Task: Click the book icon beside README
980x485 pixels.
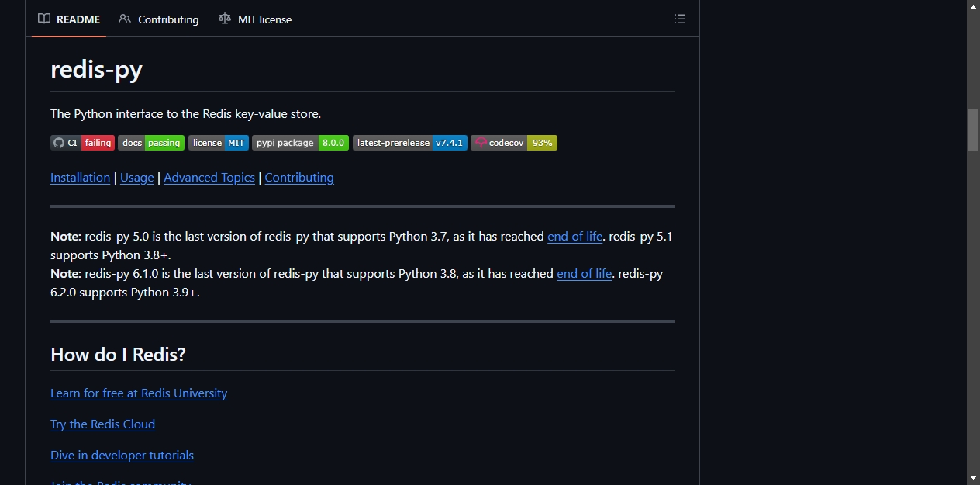Action: [44, 19]
